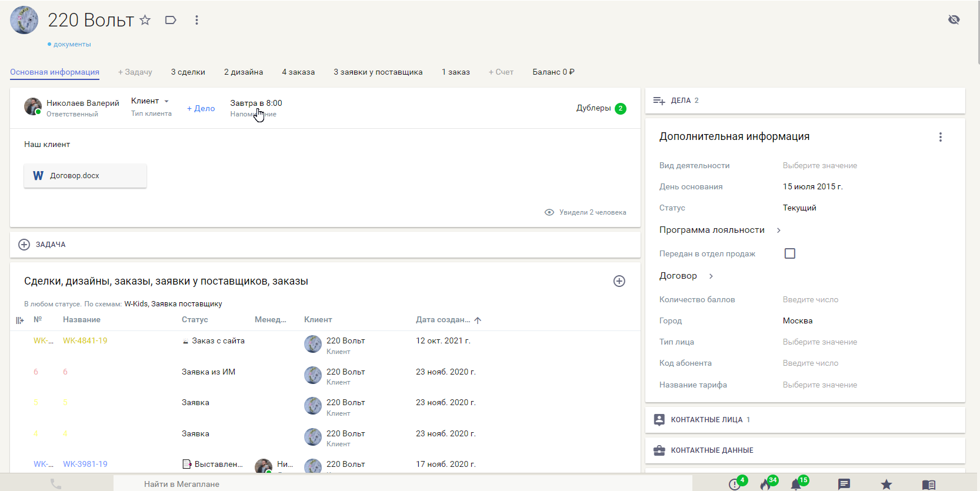Switch to Основная информация tab
Viewport: 980px width, 491px height.
click(55, 72)
